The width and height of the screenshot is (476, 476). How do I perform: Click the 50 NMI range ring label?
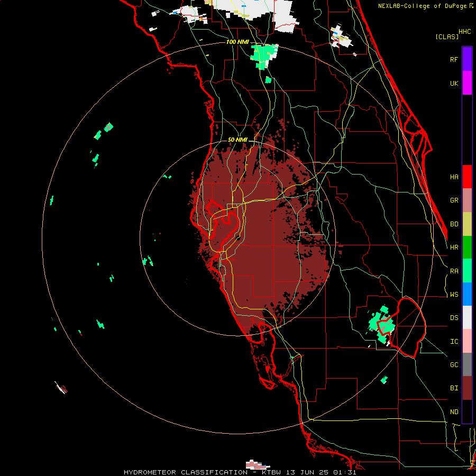[237, 140]
